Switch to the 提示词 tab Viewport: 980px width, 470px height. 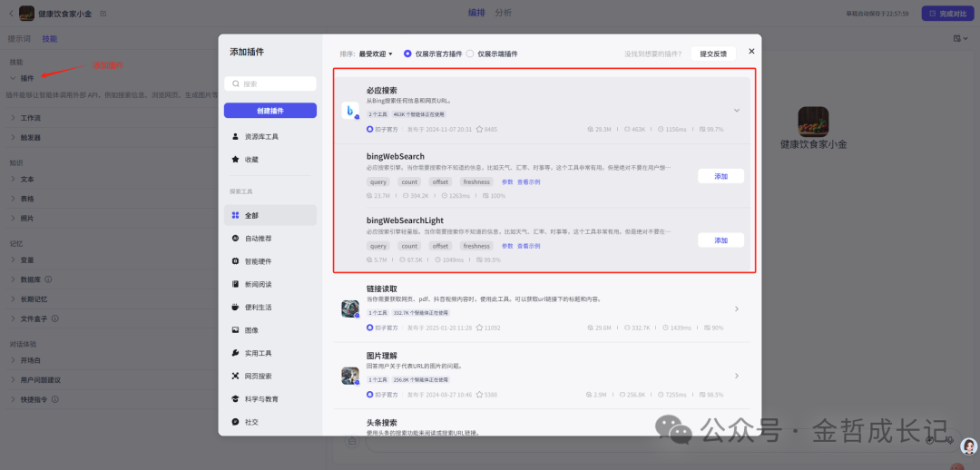pos(19,39)
